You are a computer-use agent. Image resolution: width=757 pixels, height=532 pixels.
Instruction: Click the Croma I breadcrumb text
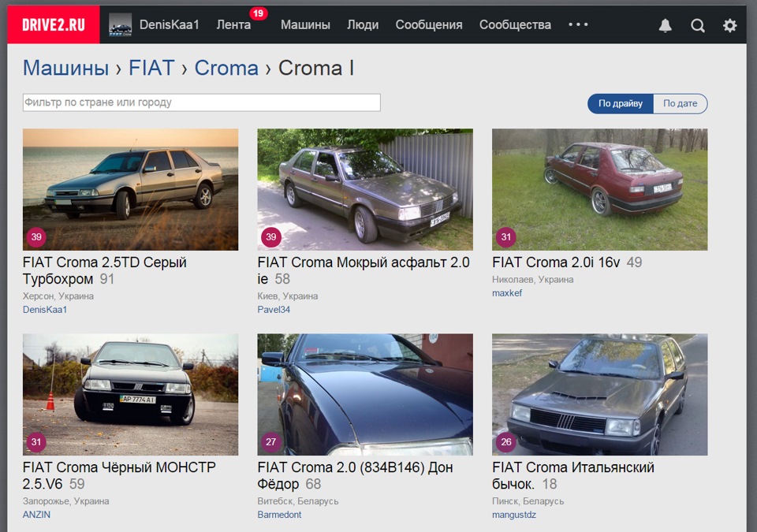point(316,68)
